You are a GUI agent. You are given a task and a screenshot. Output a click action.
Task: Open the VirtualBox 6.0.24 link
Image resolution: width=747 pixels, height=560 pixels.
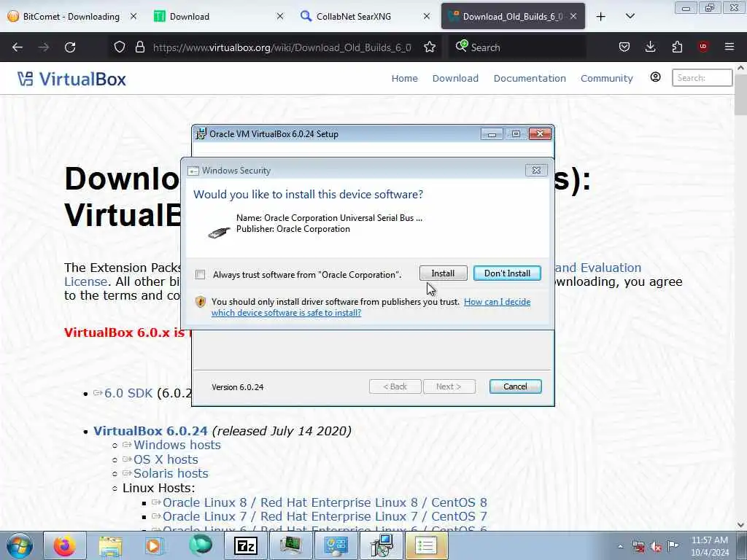coord(150,431)
